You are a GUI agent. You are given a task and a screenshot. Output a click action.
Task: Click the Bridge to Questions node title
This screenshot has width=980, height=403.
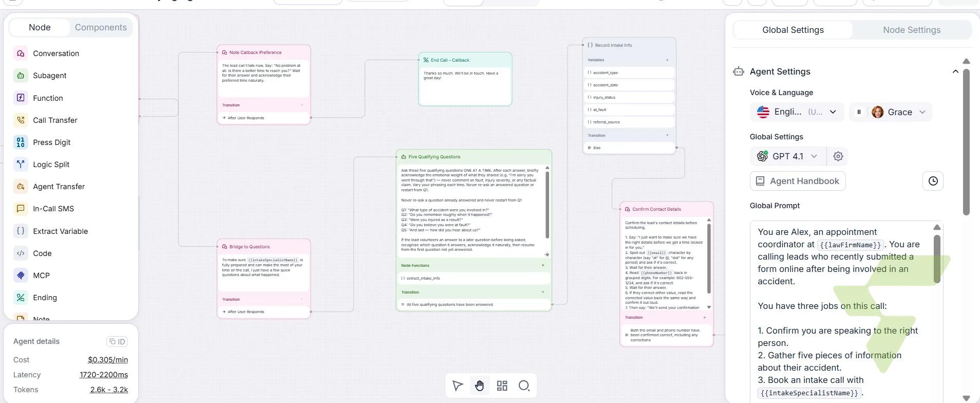pos(249,247)
